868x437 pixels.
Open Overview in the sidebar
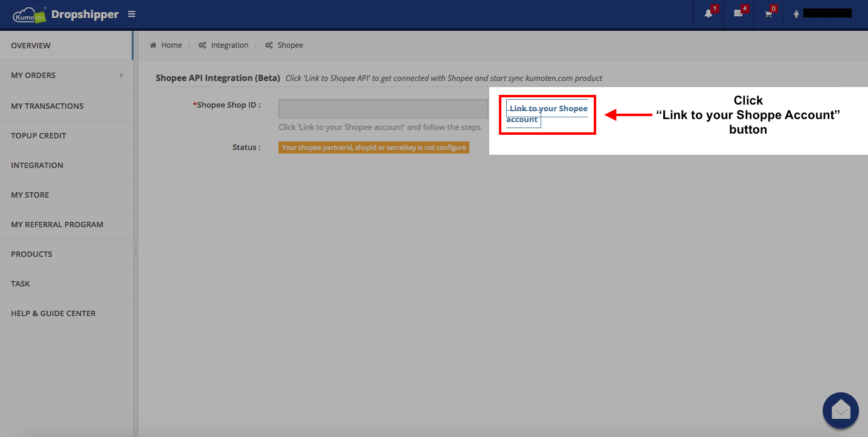66,45
